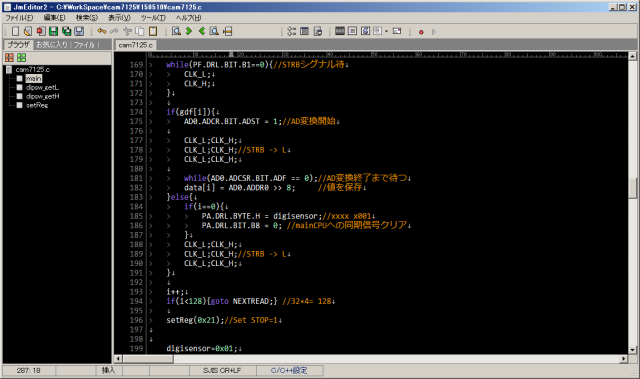Click the vertical scrollbar up arrow
Viewport: 640px width, 379px height.
click(x=632, y=56)
